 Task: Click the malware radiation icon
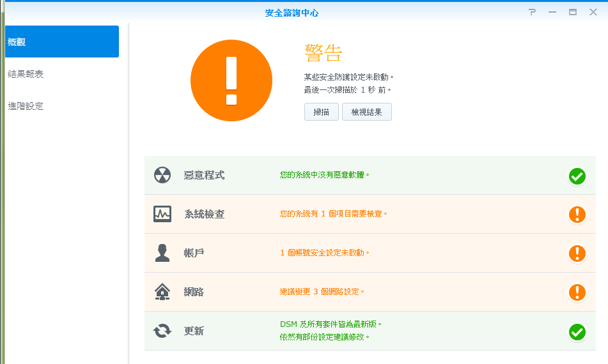[162, 175]
